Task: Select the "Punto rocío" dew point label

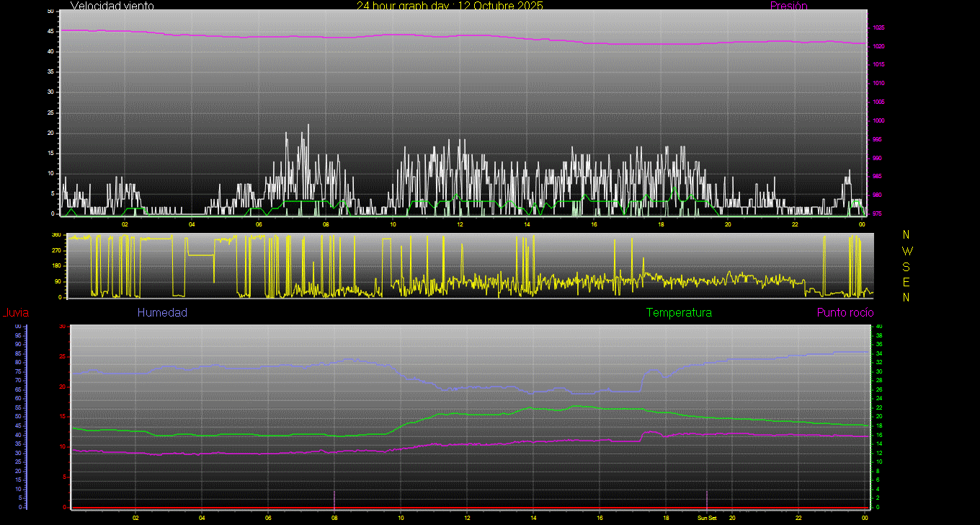Action: tap(845, 313)
